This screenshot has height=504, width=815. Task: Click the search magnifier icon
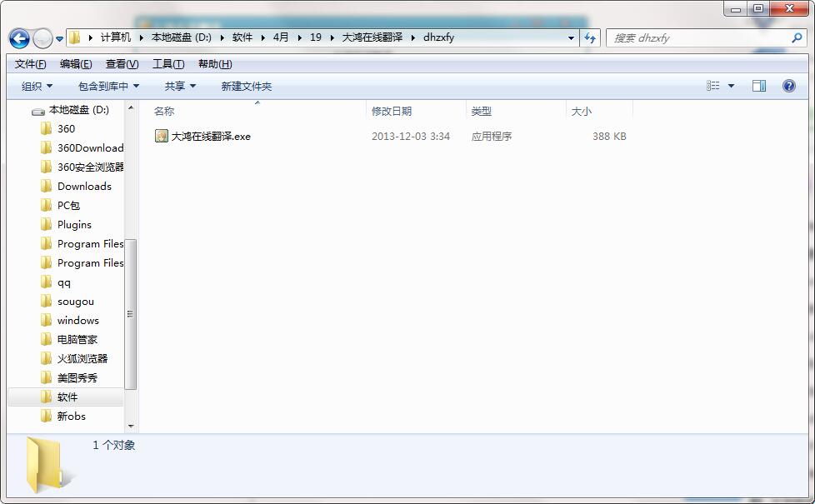click(797, 38)
